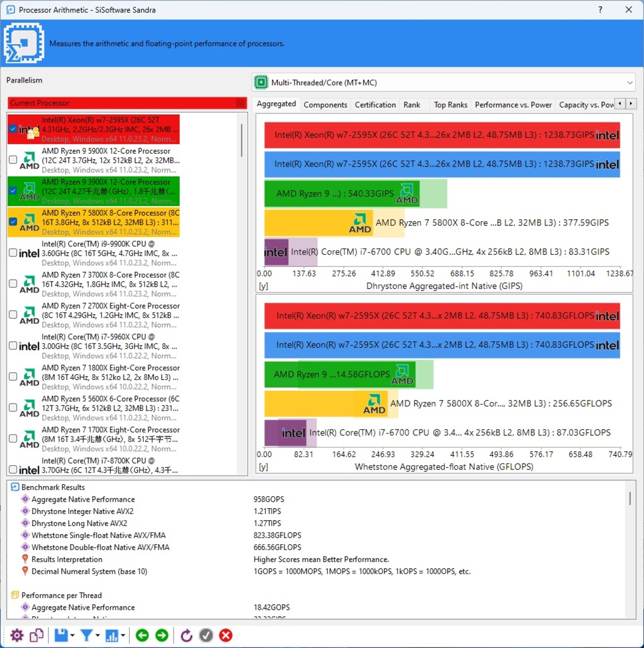Click the blue filter funnel icon

pos(86,635)
